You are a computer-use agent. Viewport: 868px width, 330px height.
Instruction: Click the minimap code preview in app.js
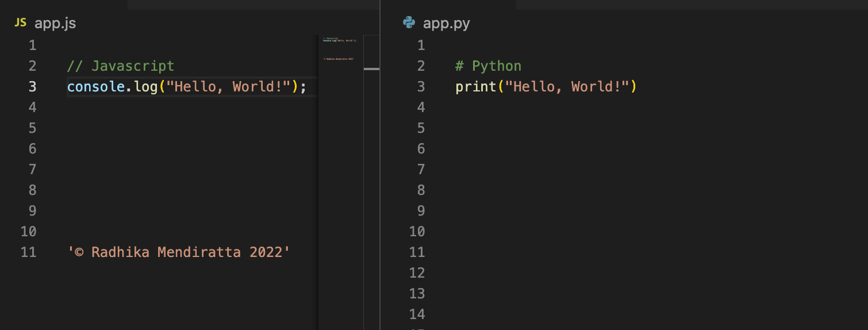pyautogui.click(x=339, y=41)
